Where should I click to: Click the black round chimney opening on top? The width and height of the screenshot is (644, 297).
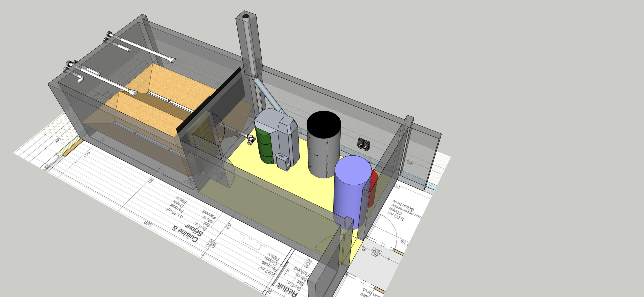coord(246,17)
